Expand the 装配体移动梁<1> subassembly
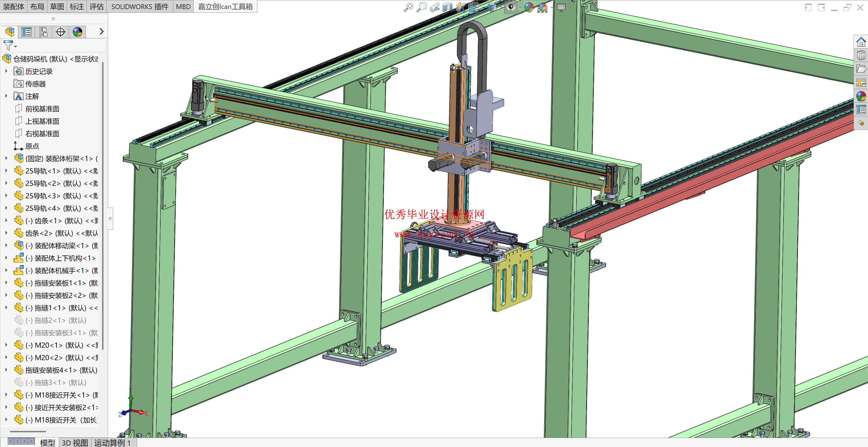 coord(6,245)
